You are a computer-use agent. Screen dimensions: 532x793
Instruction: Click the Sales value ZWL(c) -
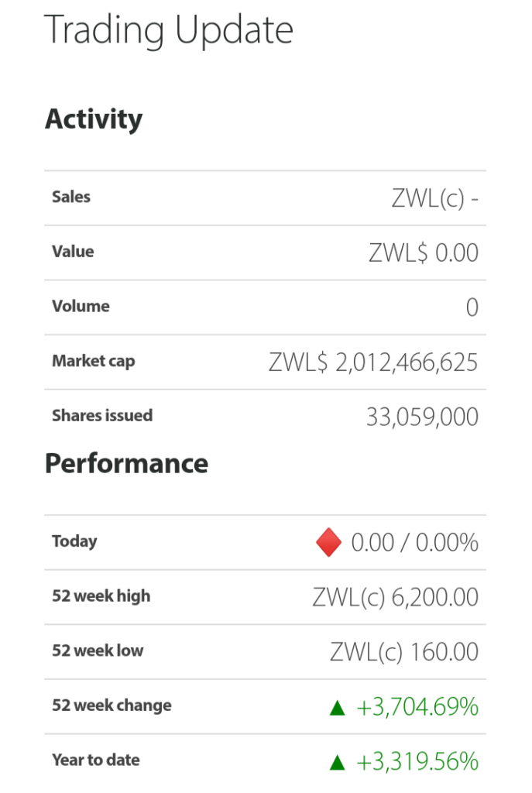(x=435, y=197)
